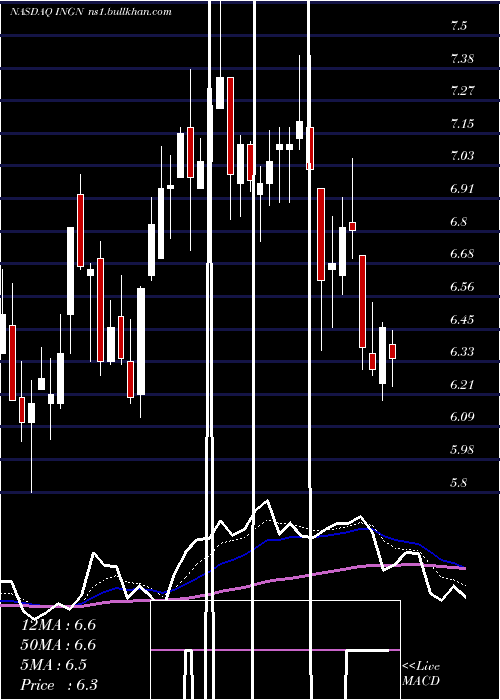This screenshot has width=500, height=700.
Task: Click the 50MA : 6.6 readout
Action: tap(58, 645)
